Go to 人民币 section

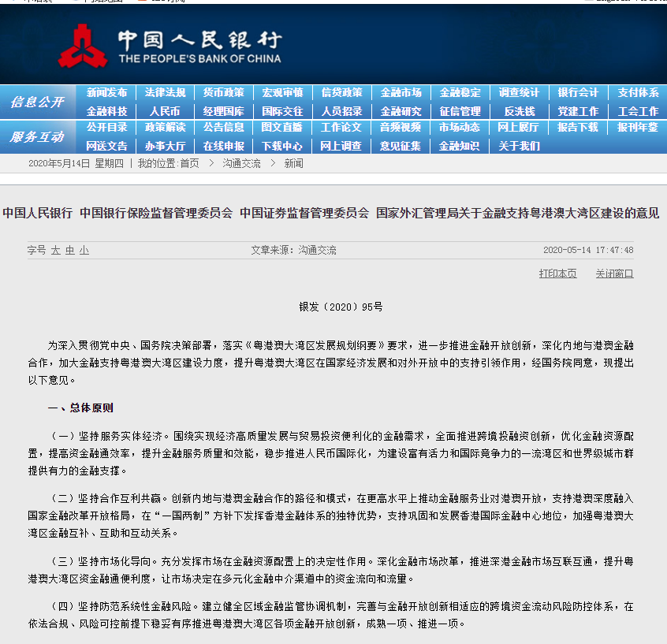tap(165, 111)
